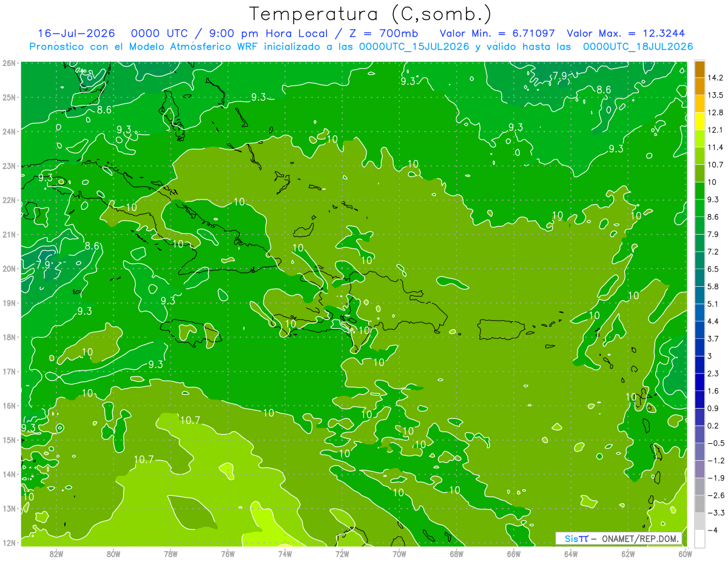
Task: Click the 5.8 label on the color scale
Action: coord(713,286)
